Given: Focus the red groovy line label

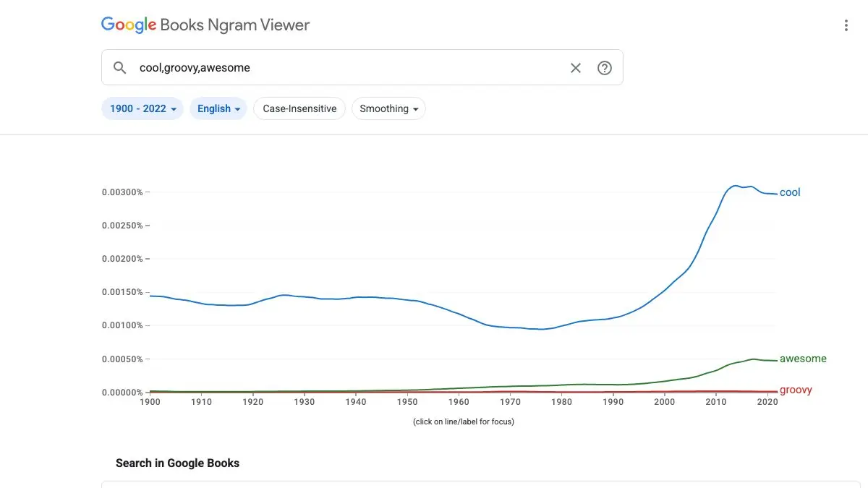Looking at the screenshot, I should tap(796, 390).
